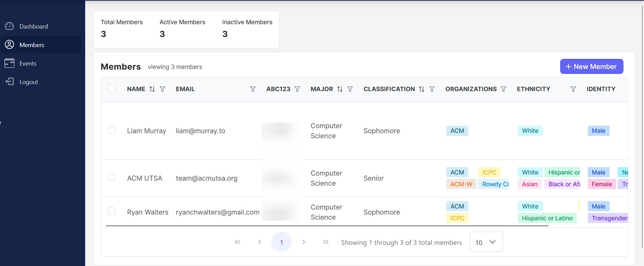Go to the next page using the right chevron
This screenshot has height=266, width=644.
tap(304, 242)
